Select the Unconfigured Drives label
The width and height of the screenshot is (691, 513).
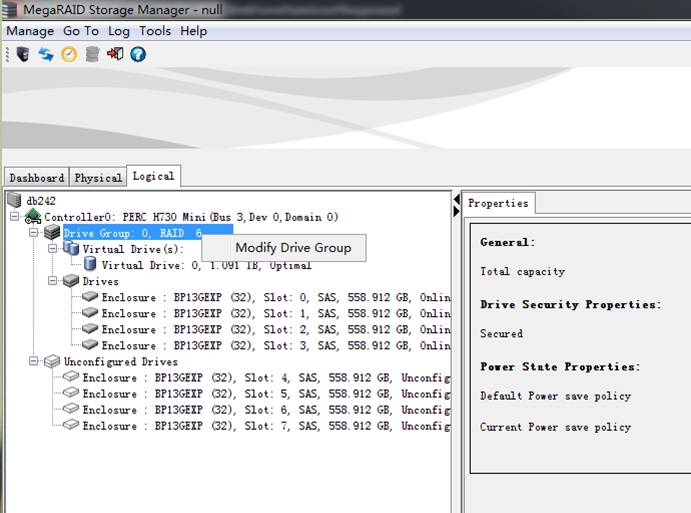(x=121, y=361)
